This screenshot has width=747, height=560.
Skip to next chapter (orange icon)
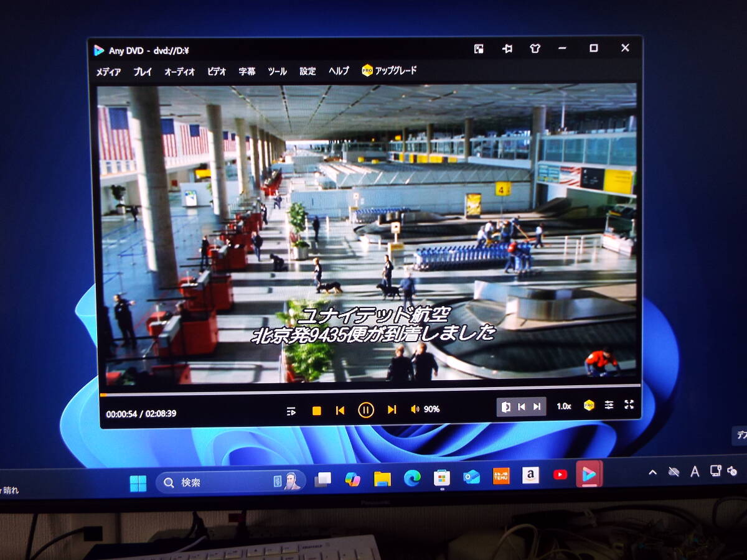[x=392, y=409]
